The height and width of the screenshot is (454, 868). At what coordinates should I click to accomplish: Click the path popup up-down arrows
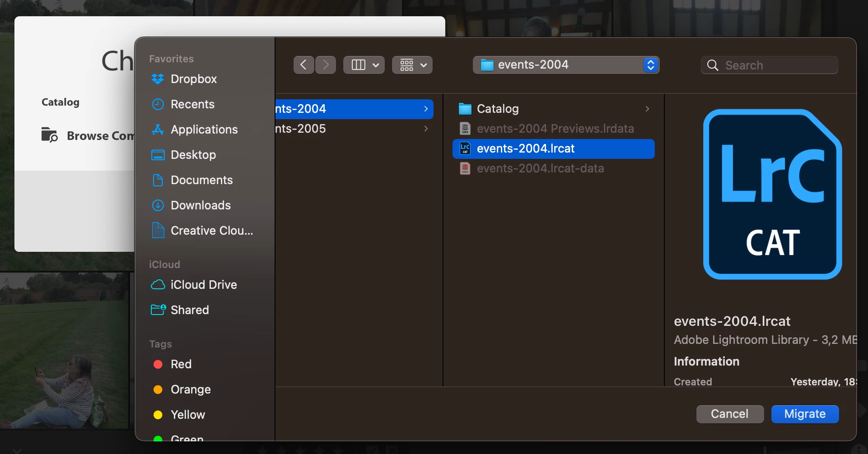click(650, 65)
